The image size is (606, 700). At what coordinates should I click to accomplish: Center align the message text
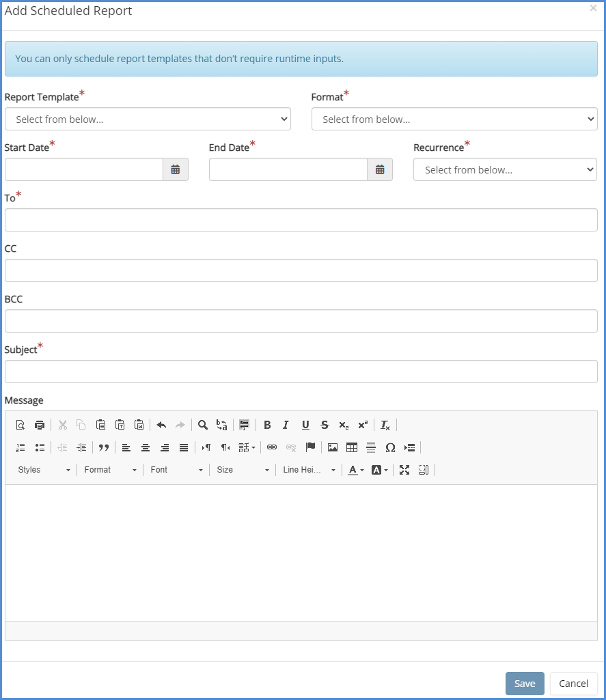(x=146, y=447)
